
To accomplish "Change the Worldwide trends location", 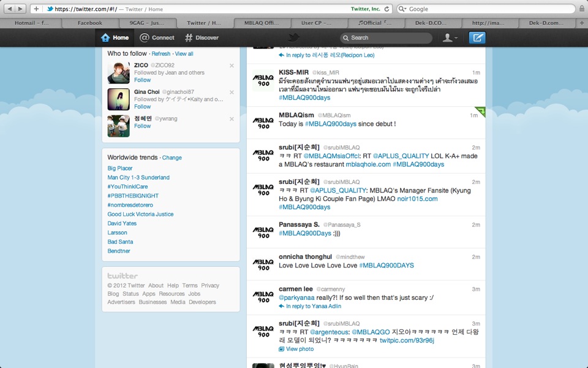I will point(171,158).
